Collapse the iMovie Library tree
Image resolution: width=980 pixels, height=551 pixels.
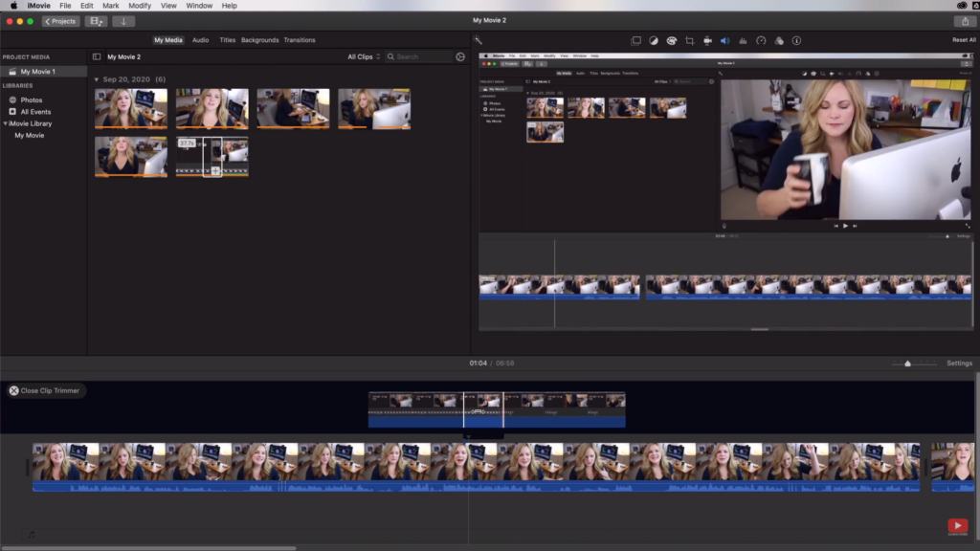pos(5,123)
